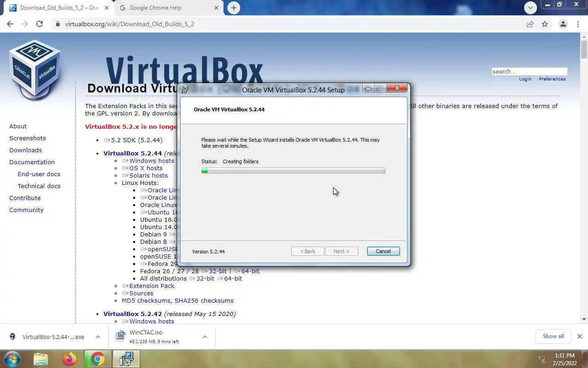588x368 pixels.
Task: Download the 5.2 SDK link
Action: coord(120,140)
